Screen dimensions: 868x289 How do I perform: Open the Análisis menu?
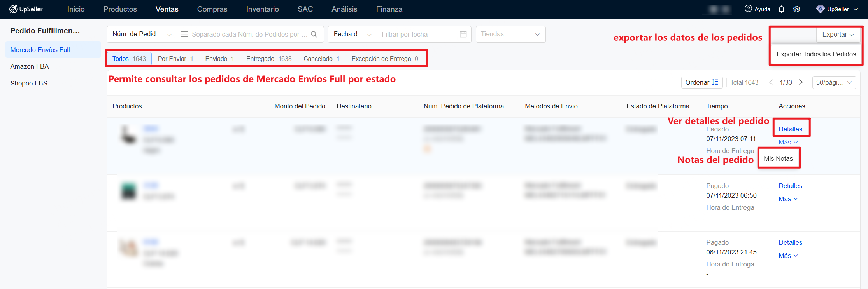click(344, 9)
